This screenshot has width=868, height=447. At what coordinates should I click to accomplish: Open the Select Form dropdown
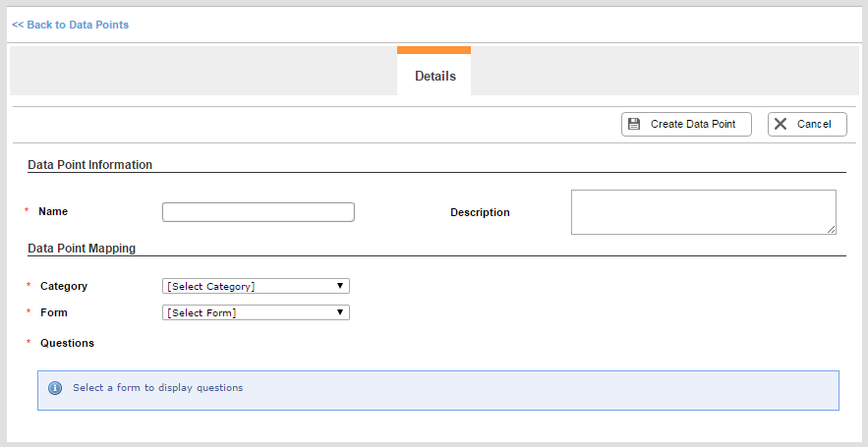[256, 312]
